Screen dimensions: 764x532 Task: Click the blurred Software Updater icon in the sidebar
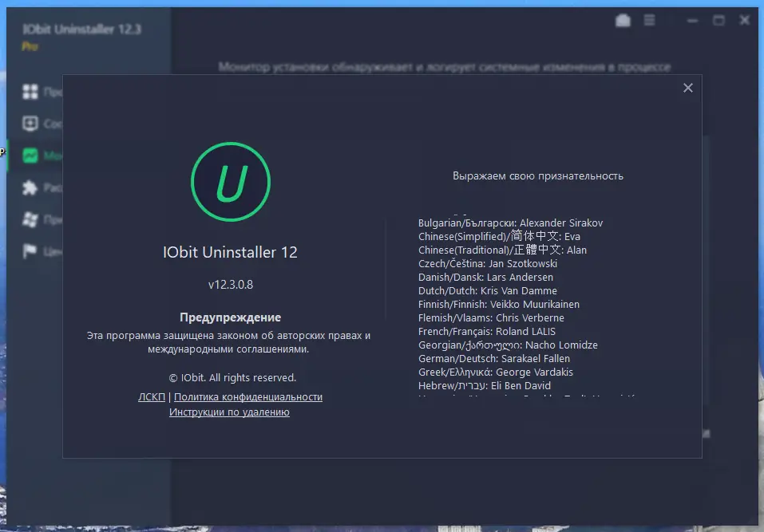pos(30,124)
